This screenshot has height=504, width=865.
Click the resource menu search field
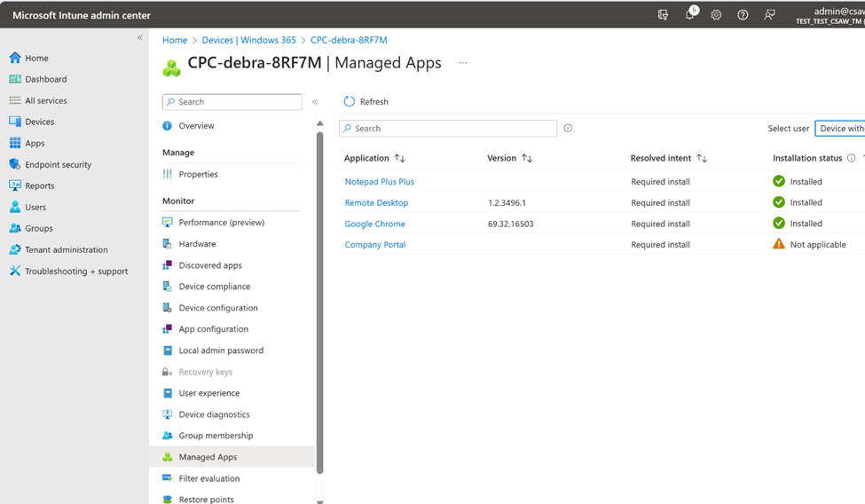(x=232, y=101)
